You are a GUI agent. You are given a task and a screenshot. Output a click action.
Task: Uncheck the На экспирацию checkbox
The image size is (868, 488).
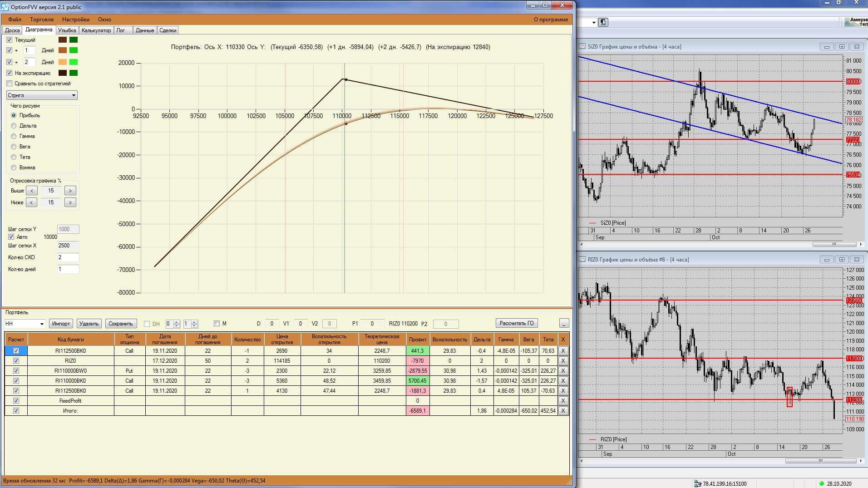click(10, 73)
